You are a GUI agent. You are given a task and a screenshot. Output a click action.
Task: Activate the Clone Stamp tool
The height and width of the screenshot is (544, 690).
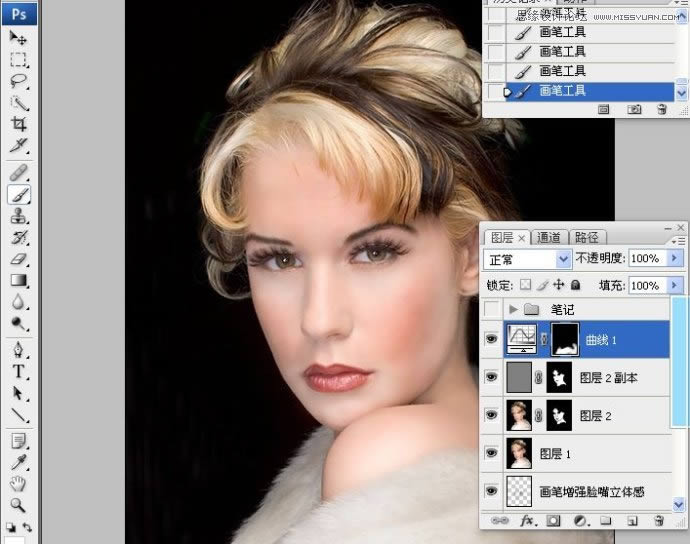19,216
